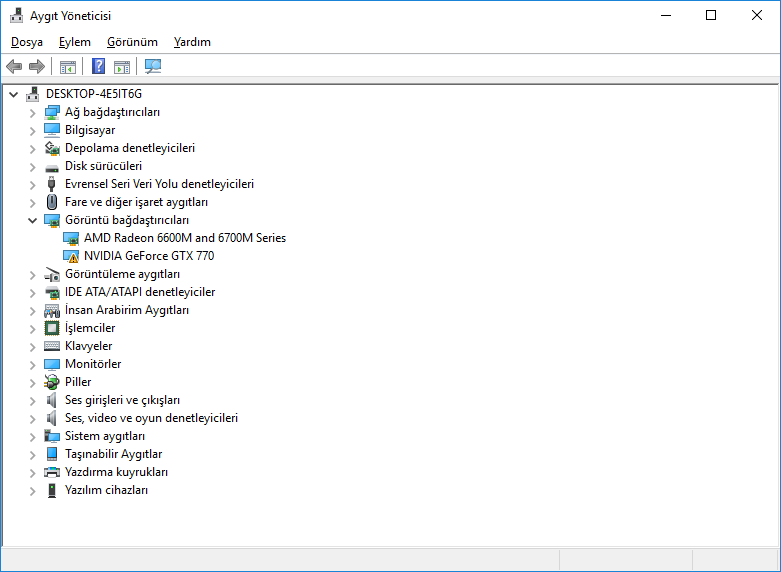Click the İşlemciler processor chip icon
781x572 pixels.
click(x=52, y=328)
